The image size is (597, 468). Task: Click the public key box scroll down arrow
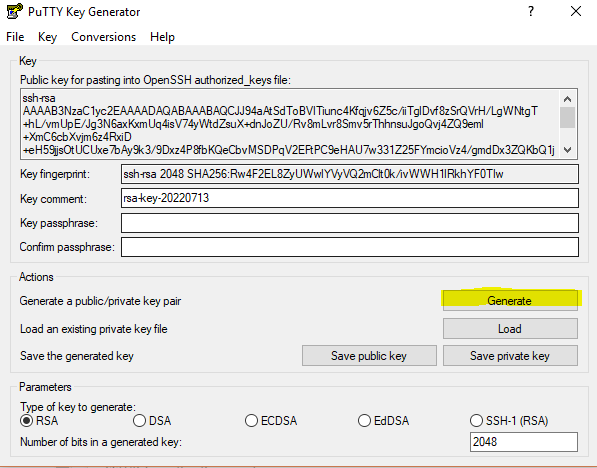(567, 150)
